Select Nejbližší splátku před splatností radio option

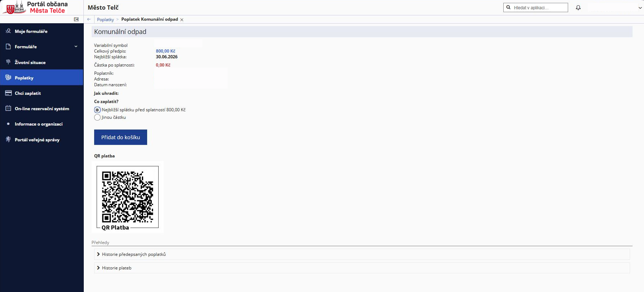click(x=97, y=110)
